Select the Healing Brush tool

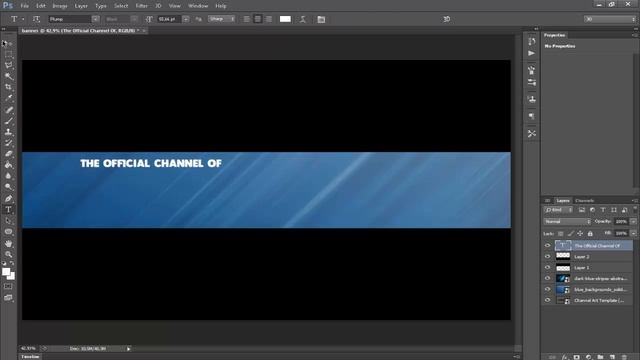click(8, 110)
